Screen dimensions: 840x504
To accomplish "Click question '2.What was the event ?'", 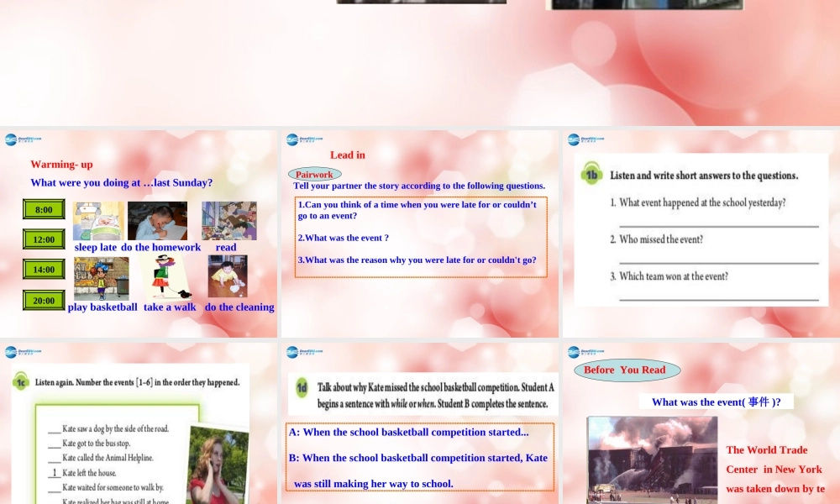I will tap(344, 238).
